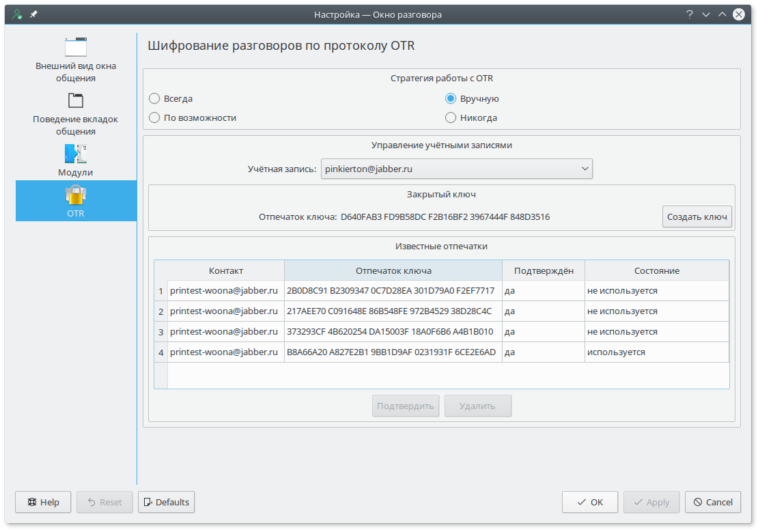Click the Help button

(x=43, y=502)
